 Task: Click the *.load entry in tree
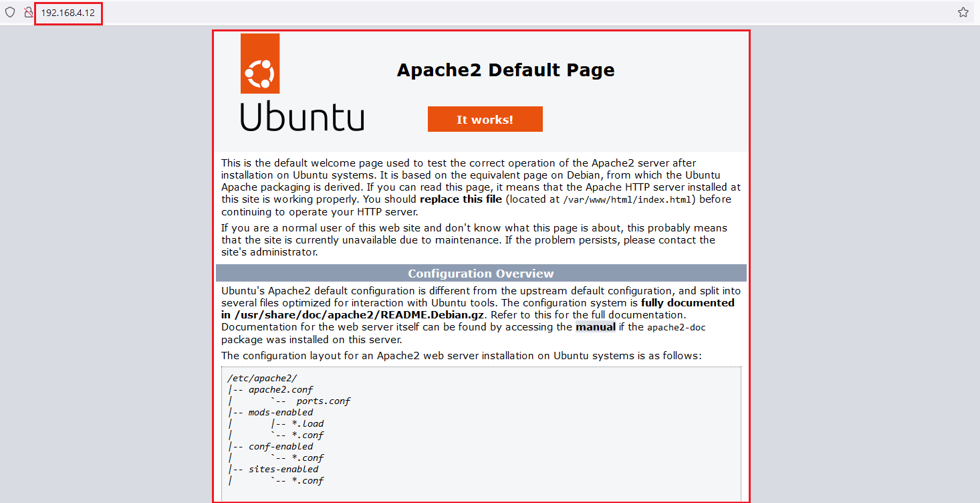pos(308,423)
